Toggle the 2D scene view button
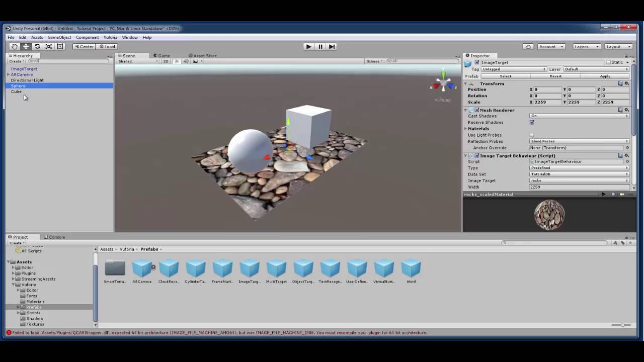 point(165,61)
